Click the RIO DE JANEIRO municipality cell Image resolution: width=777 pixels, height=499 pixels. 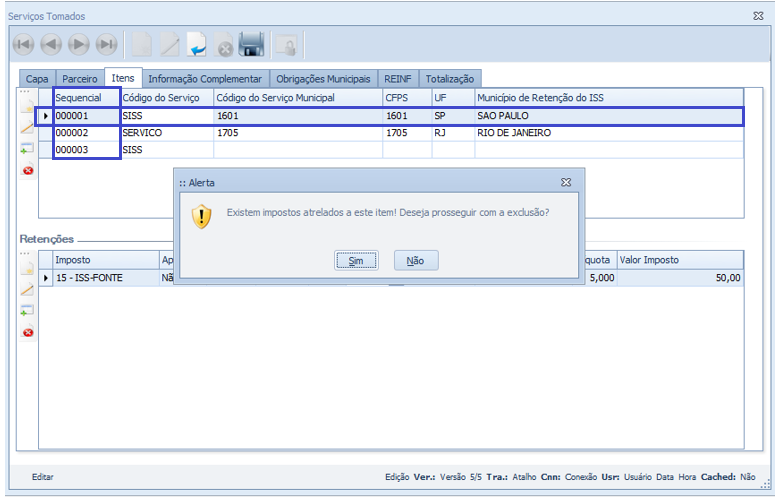click(x=609, y=133)
